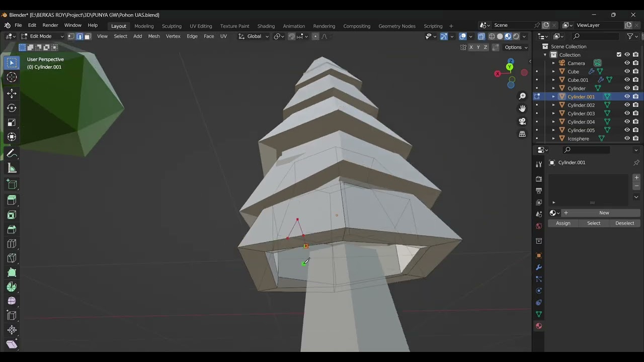Add a material slot with plus button

(x=636, y=177)
